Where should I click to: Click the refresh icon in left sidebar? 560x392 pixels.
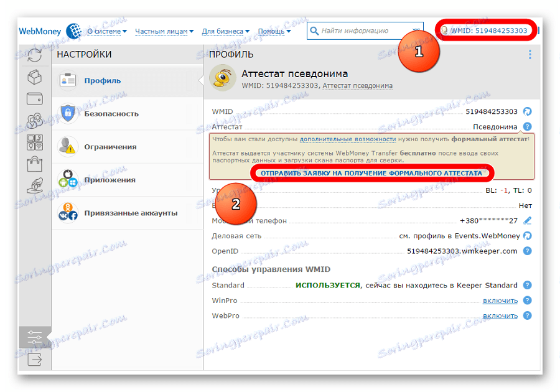35,55
